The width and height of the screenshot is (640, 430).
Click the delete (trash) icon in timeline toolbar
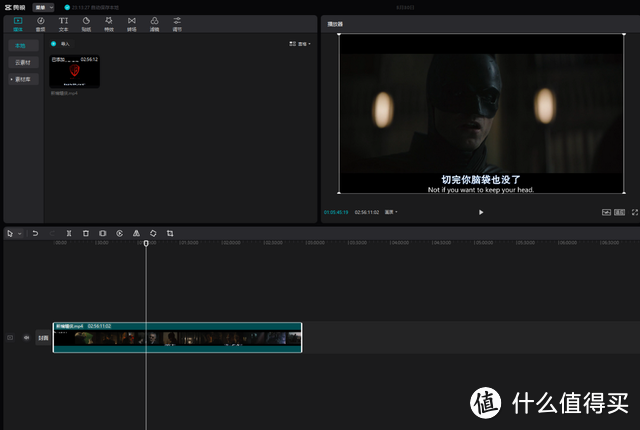point(85,233)
